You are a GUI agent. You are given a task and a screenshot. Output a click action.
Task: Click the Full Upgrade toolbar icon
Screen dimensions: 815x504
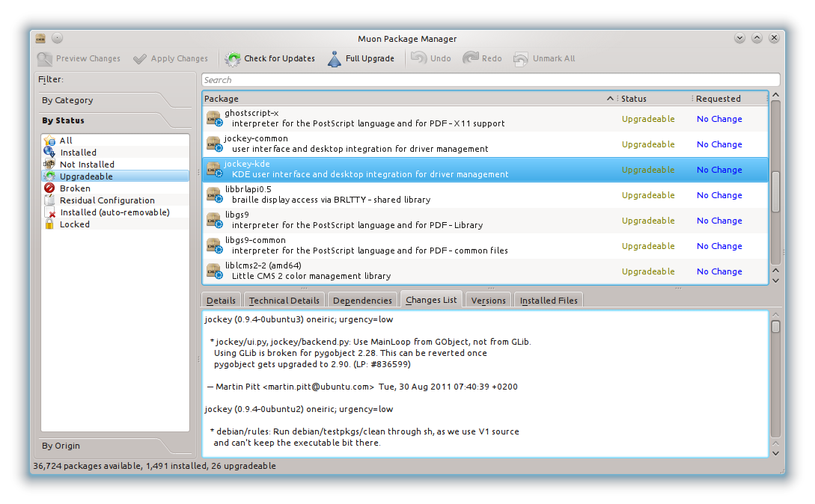click(x=335, y=59)
